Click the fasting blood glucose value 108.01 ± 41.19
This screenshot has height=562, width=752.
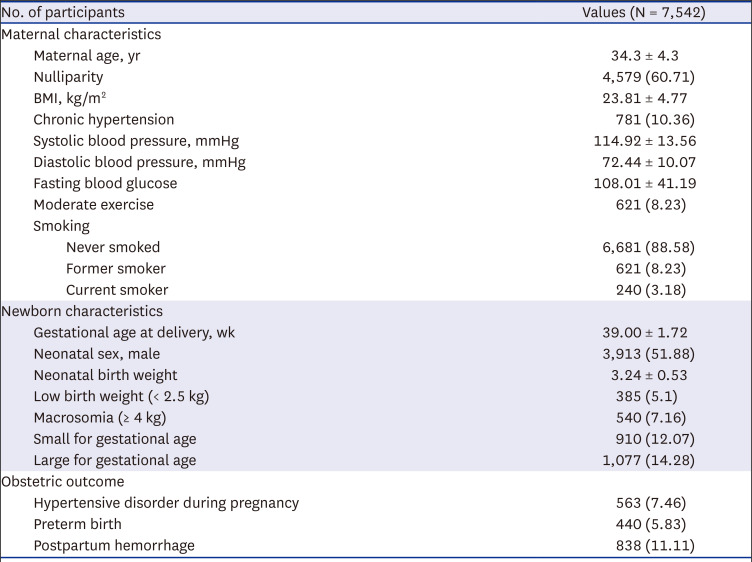[x=645, y=183]
